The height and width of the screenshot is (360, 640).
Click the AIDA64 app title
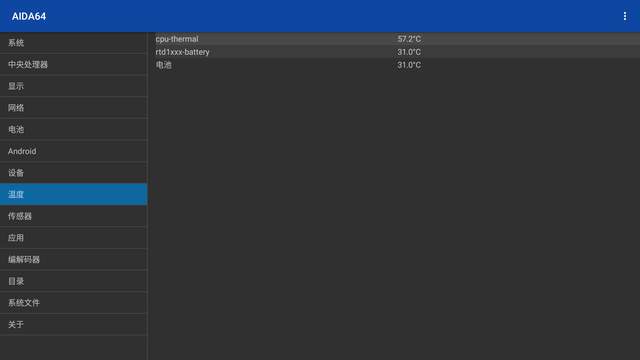29,16
